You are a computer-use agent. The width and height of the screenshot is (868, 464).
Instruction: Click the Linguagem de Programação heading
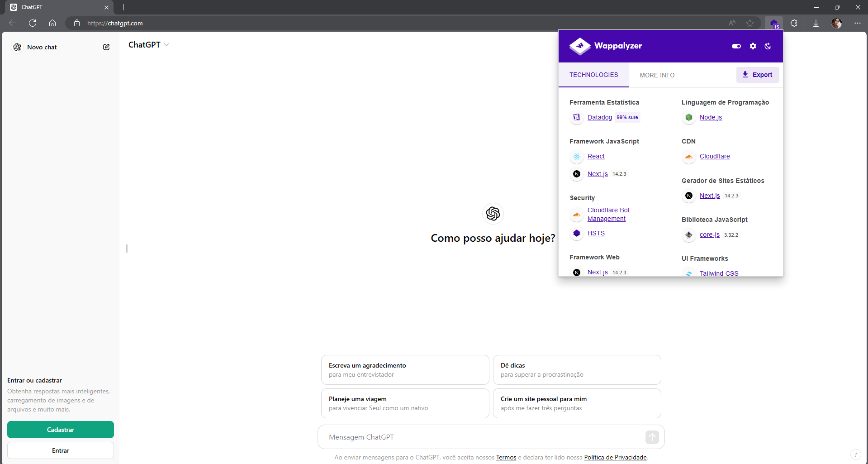coord(725,103)
